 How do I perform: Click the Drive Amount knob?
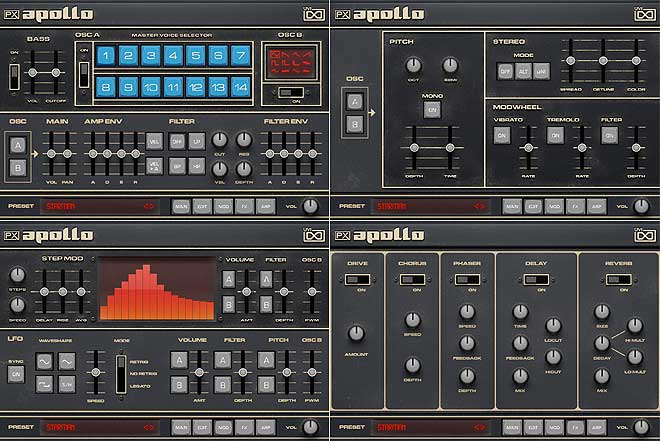click(358, 335)
